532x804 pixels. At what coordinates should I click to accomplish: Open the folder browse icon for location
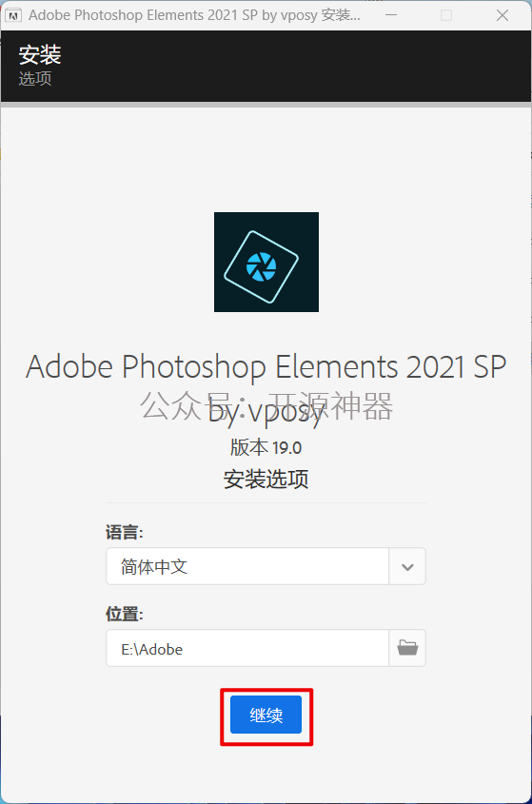[x=407, y=648]
